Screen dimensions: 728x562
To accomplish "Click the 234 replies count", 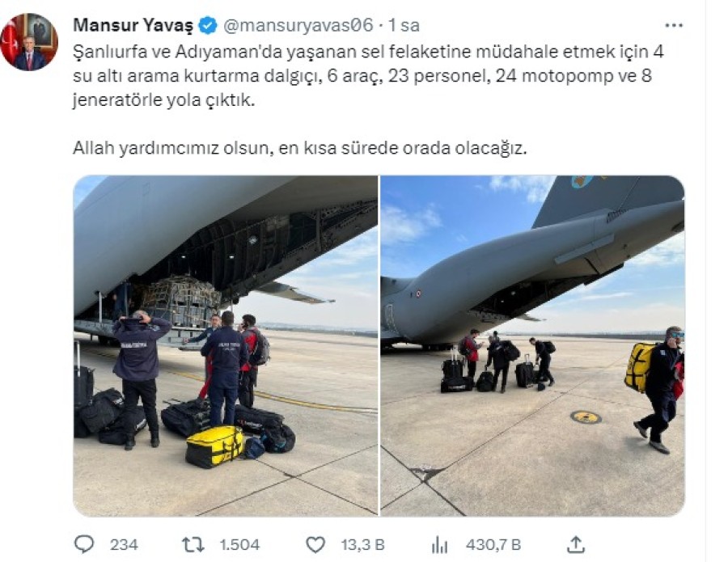I will (x=124, y=544).
